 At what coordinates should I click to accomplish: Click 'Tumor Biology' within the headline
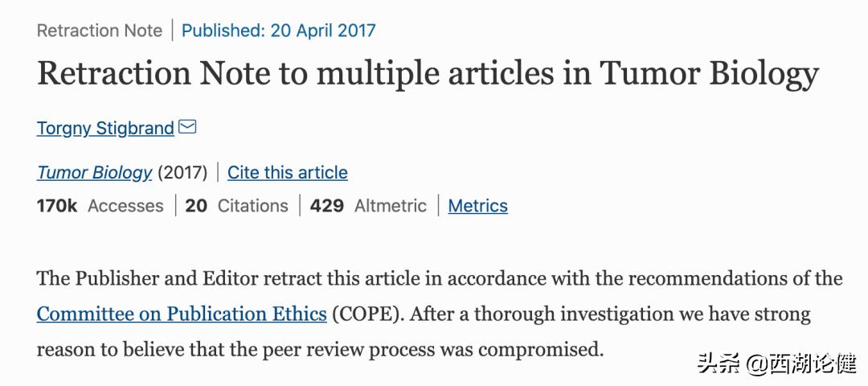[x=709, y=74]
